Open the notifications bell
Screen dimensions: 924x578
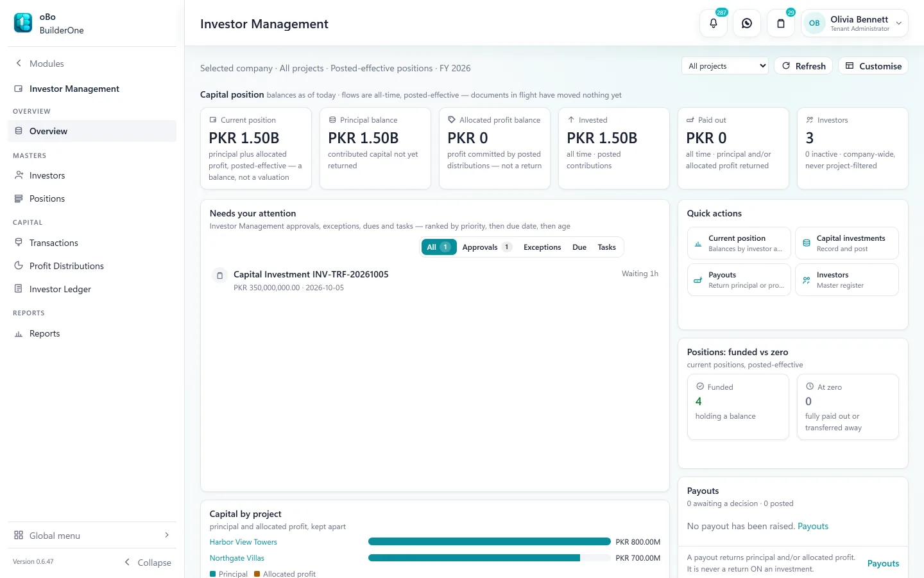tap(714, 23)
